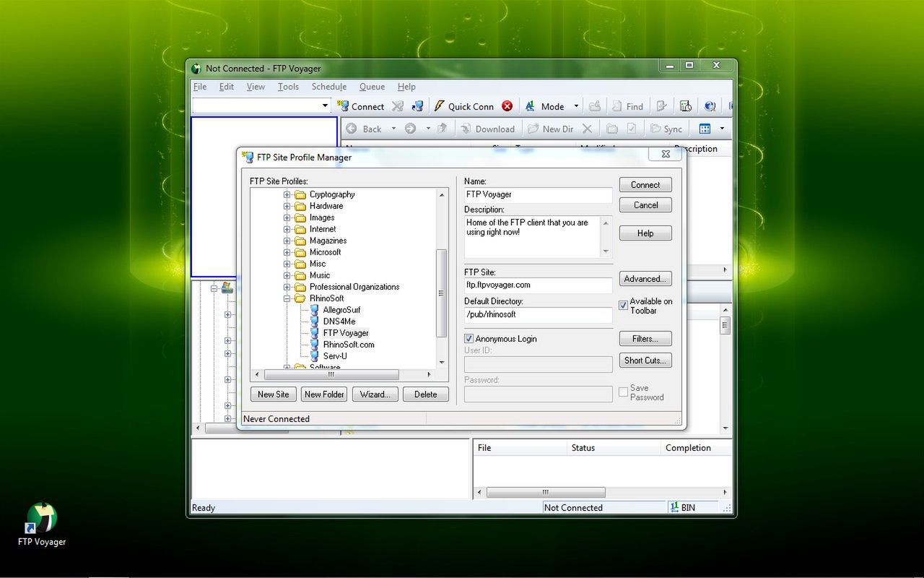Image resolution: width=924 pixels, height=578 pixels.
Task: Click the New Dir folder icon
Action: point(533,129)
